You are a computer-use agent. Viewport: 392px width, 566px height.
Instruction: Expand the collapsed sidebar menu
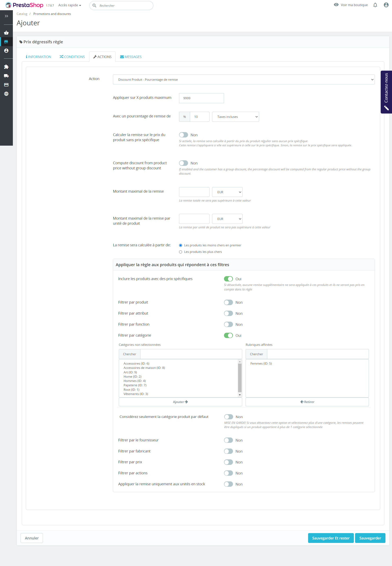[x=6, y=16]
